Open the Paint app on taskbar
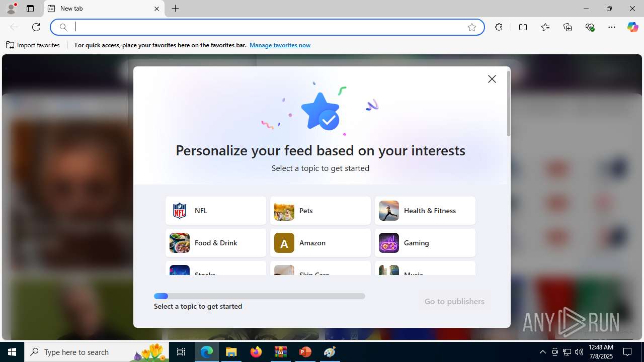This screenshot has height=362, width=644. click(330, 352)
